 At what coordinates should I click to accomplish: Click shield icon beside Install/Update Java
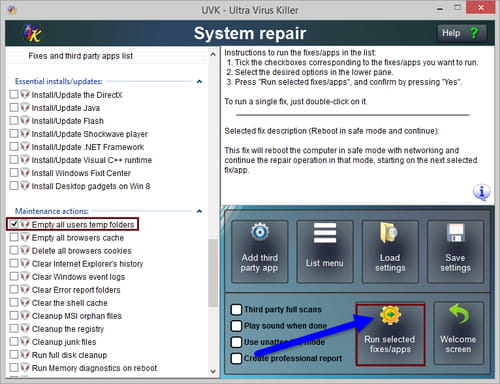[25, 107]
